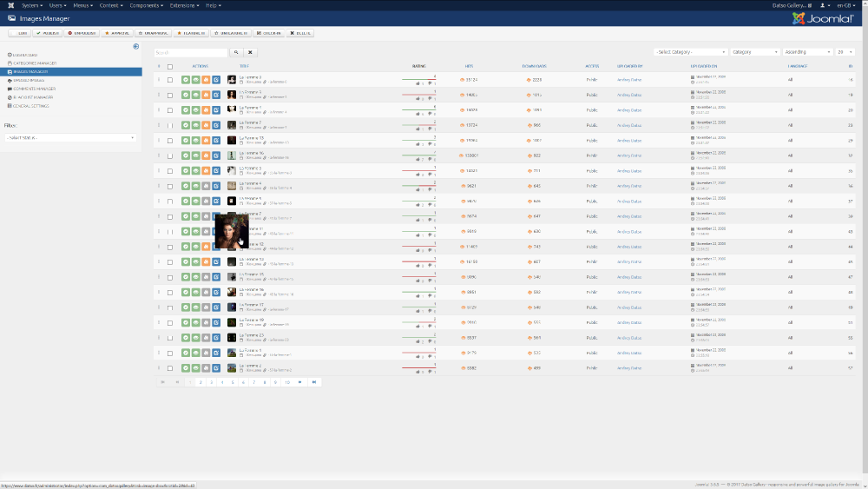Open the Components menu
Image resolution: width=868 pixels, height=489 pixels.
point(147,5)
